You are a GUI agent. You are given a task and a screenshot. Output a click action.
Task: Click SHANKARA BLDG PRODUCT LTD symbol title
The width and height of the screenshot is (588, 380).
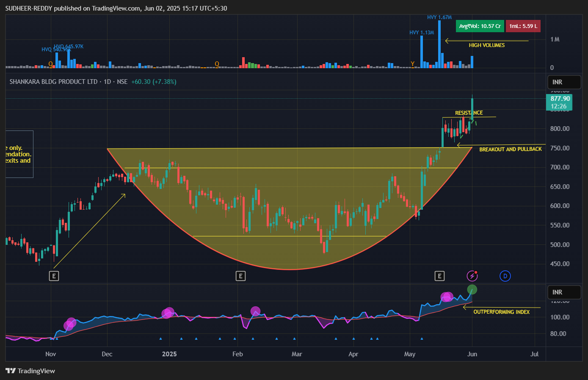[54, 82]
